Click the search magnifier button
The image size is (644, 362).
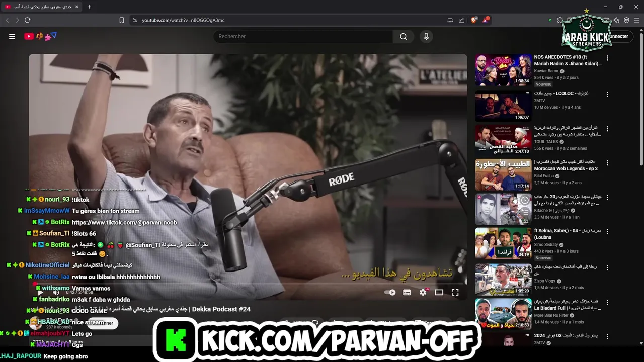pyautogui.click(x=404, y=36)
